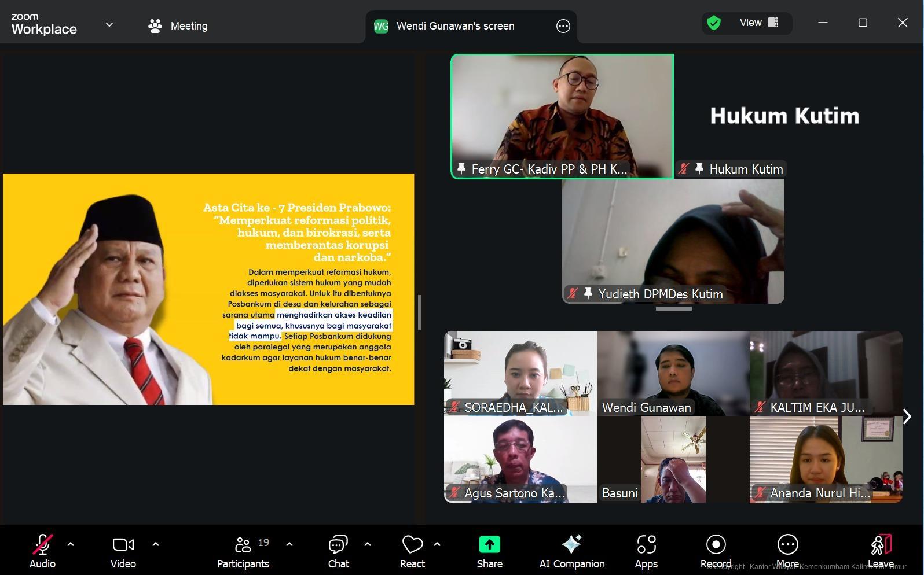
Task: Open the More options menu
Action: (787, 551)
